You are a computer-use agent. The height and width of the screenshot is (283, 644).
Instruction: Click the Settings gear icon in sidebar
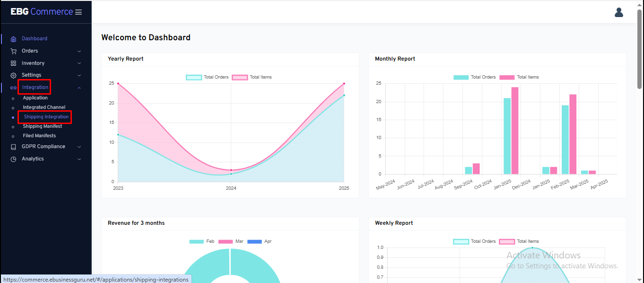point(13,75)
